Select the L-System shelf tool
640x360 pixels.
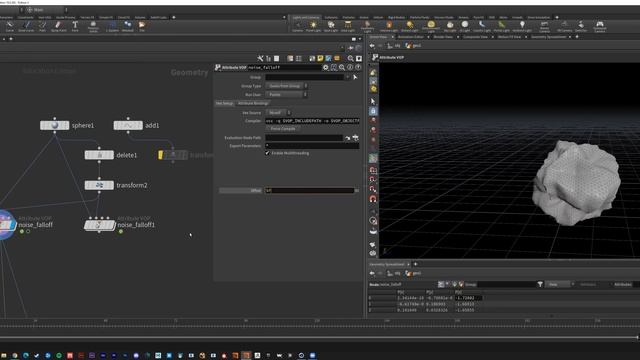pyautogui.click(x=112, y=27)
